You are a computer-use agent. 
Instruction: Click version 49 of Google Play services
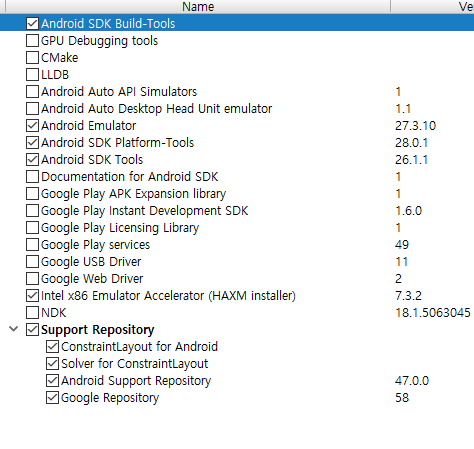[x=402, y=245]
